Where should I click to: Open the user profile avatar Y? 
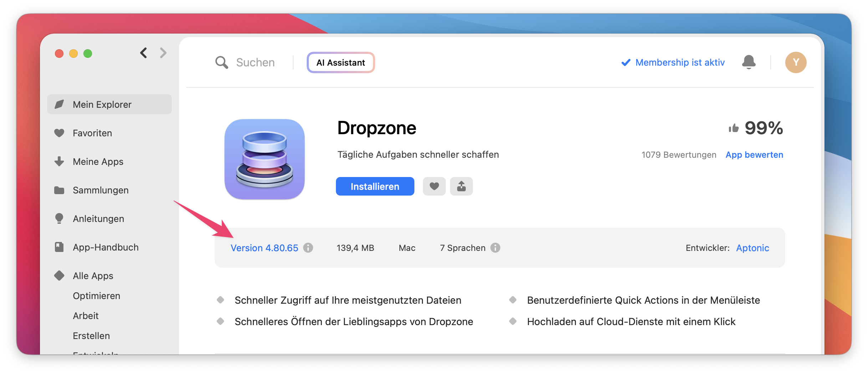click(796, 62)
